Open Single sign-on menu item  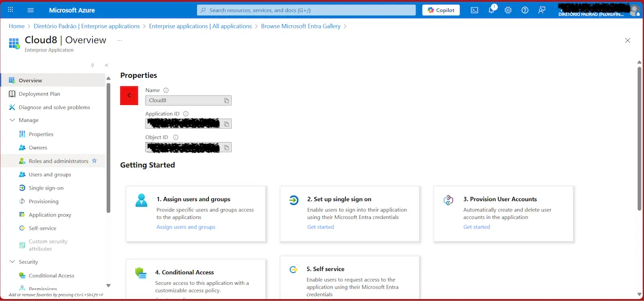[46, 188]
